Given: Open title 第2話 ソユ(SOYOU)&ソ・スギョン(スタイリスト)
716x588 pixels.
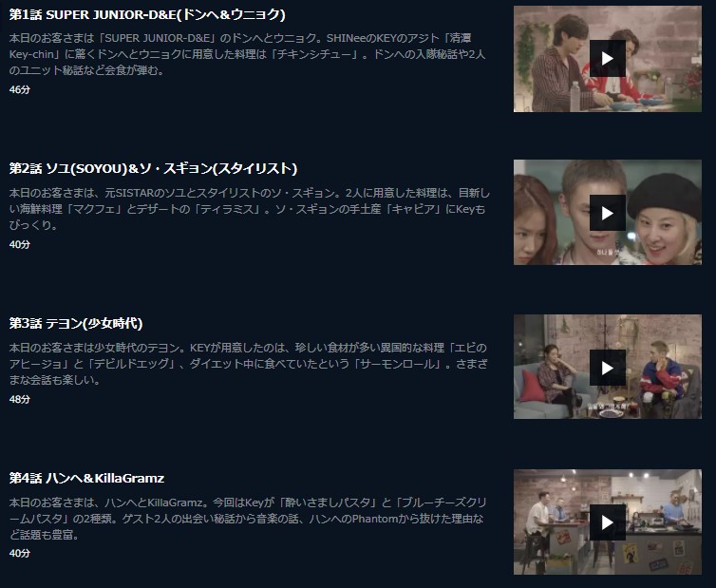Looking at the screenshot, I should (153, 168).
